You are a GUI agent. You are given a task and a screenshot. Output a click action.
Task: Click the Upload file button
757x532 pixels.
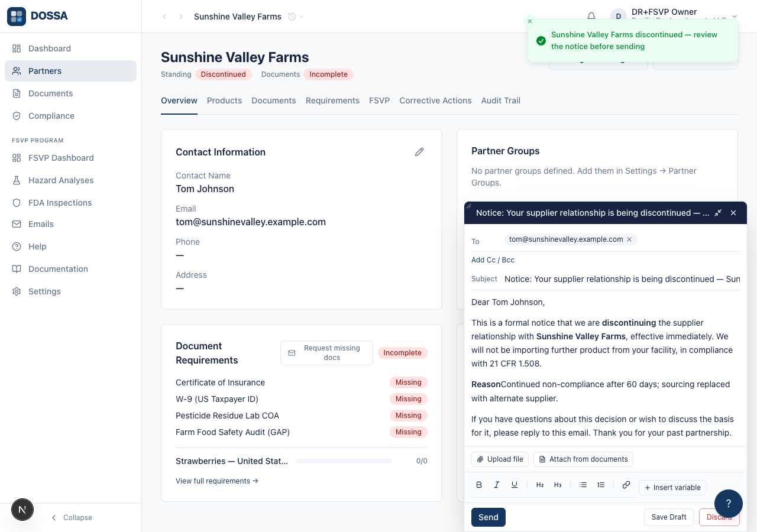pyautogui.click(x=500, y=459)
